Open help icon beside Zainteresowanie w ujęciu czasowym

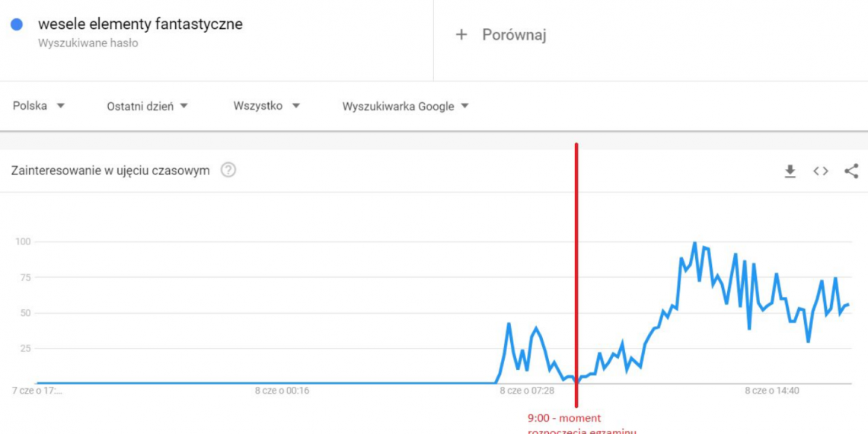(228, 170)
